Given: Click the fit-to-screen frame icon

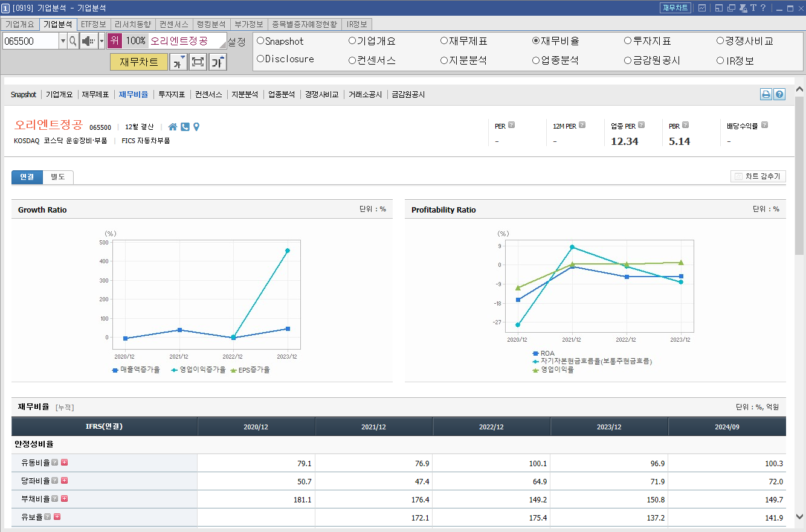Looking at the screenshot, I should tap(198, 62).
